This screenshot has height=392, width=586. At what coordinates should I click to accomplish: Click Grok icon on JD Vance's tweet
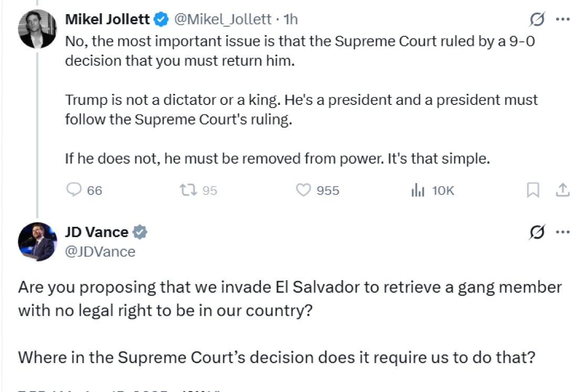(x=537, y=232)
